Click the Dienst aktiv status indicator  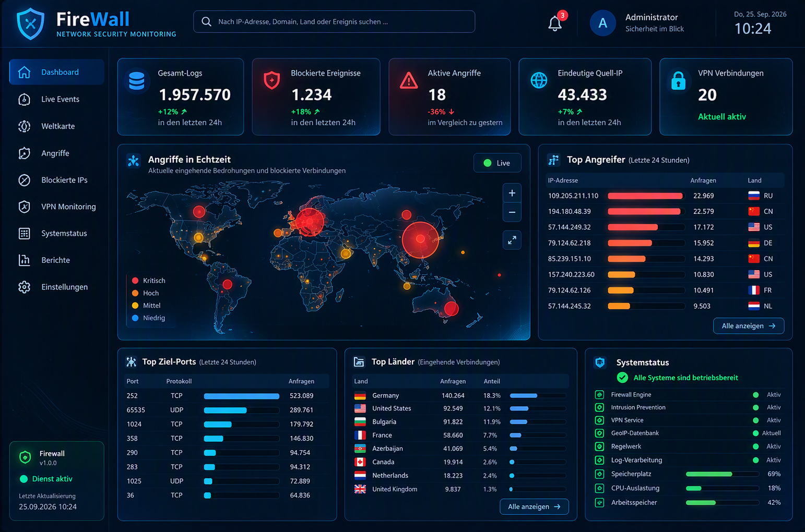click(x=46, y=479)
